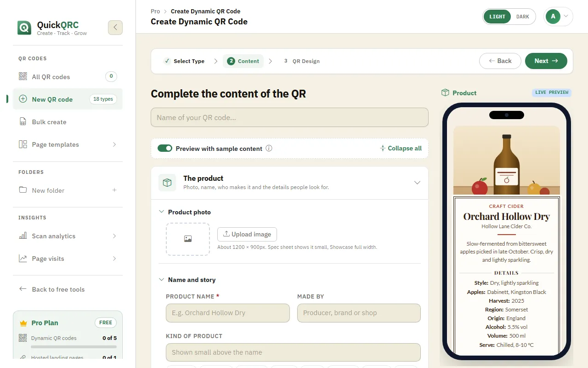Toggle Preview with sample content switch

[x=165, y=149]
